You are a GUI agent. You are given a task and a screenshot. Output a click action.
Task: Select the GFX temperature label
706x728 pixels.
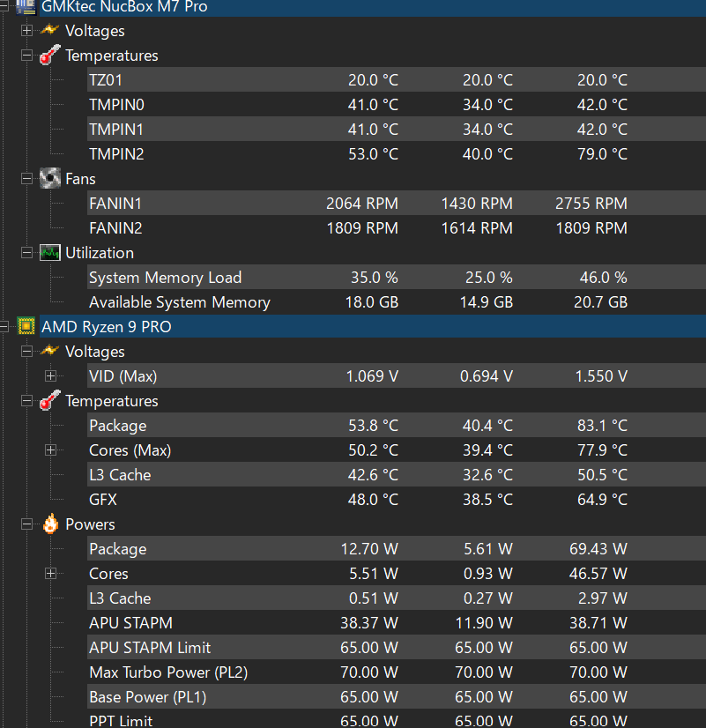(103, 500)
